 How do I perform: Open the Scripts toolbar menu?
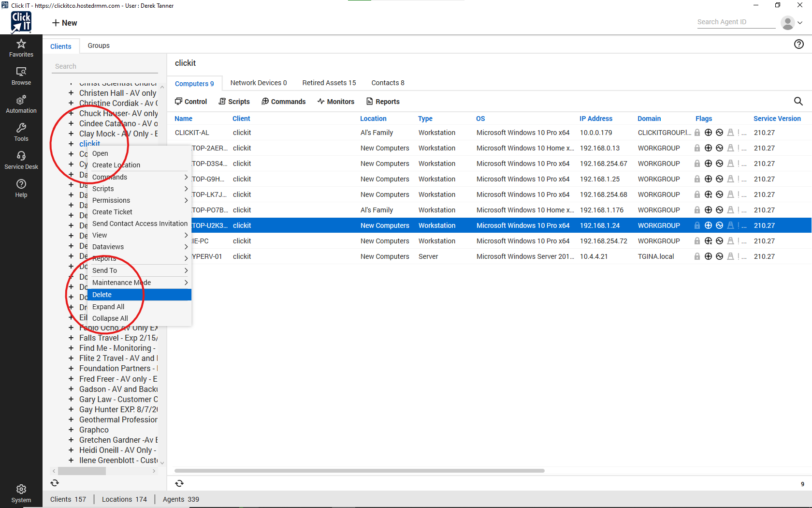(234, 102)
